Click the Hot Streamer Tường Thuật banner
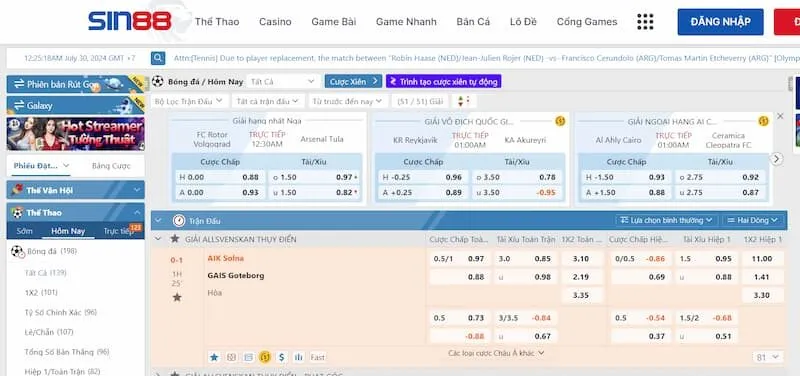800x376 pixels. coord(76,134)
